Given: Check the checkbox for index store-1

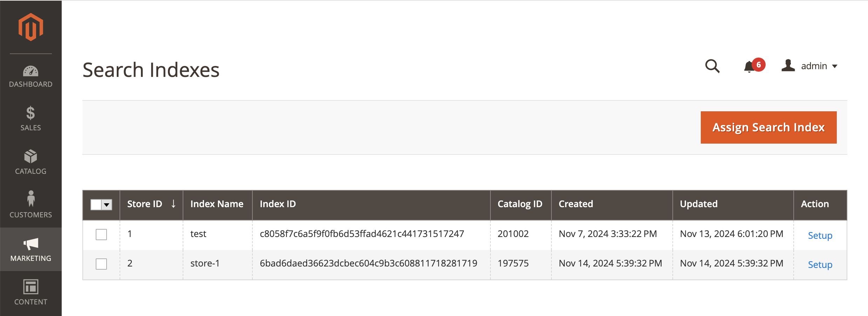Looking at the screenshot, I should tap(101, 264).
